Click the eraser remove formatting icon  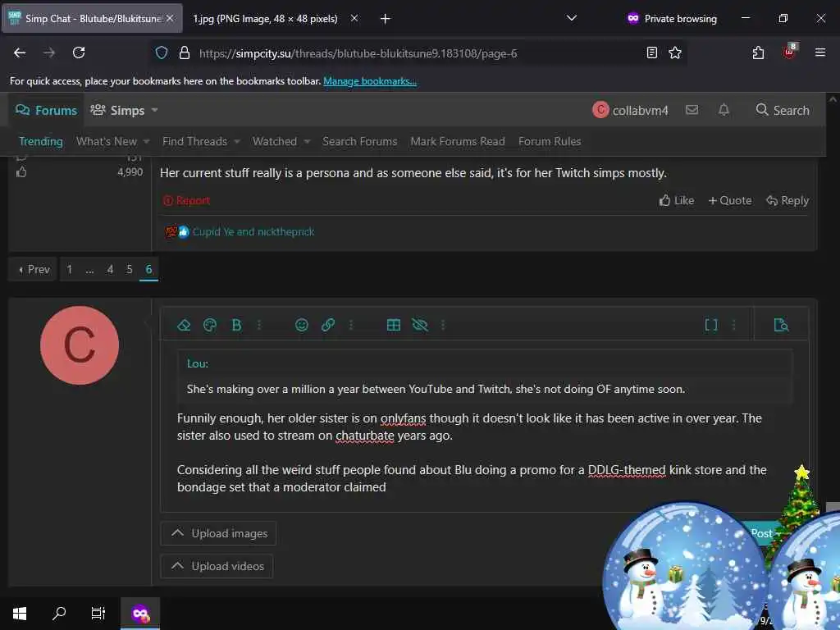184,325
